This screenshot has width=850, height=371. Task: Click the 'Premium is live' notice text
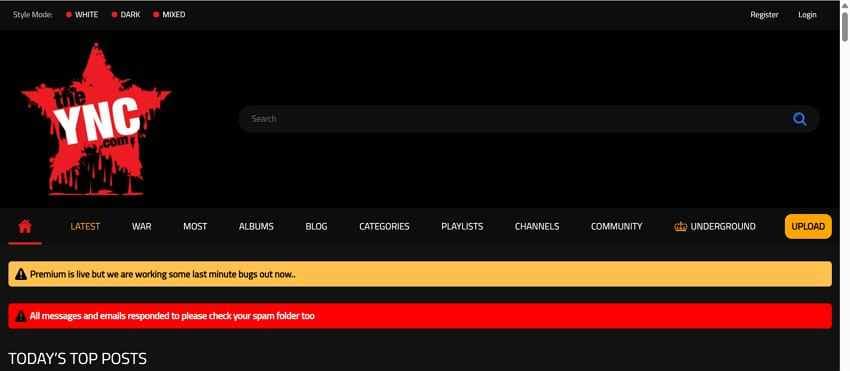(163, 274)
